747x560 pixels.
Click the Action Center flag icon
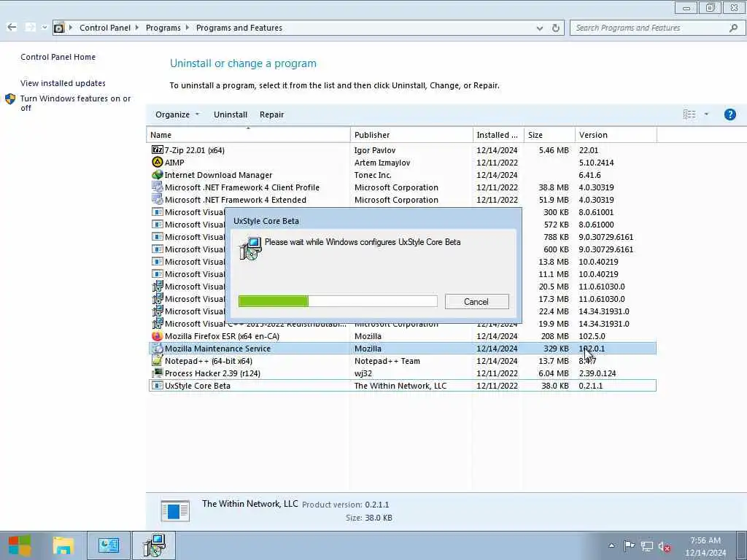(629, 545)
